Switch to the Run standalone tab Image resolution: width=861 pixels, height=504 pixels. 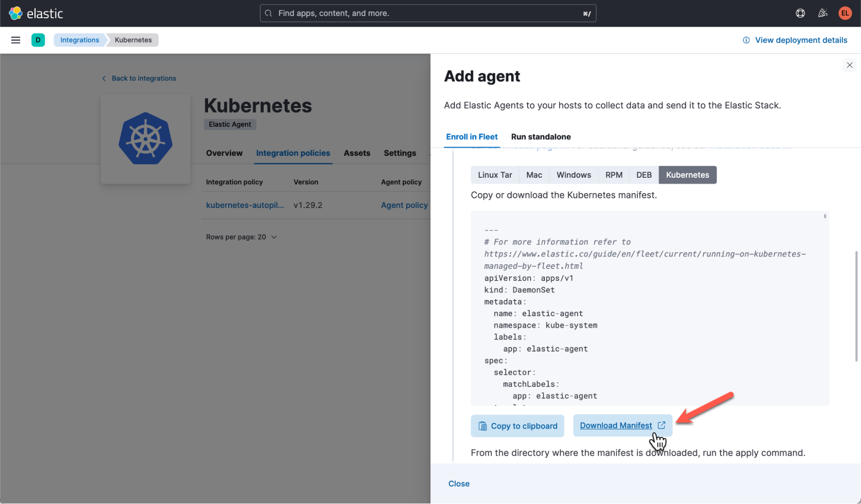coord(541,136)
